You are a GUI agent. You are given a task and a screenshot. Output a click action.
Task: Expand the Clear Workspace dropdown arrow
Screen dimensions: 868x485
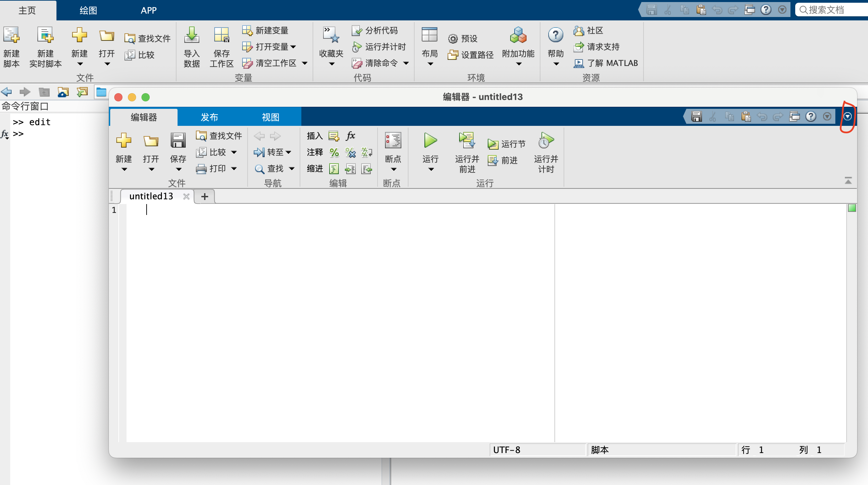point(305,63)
